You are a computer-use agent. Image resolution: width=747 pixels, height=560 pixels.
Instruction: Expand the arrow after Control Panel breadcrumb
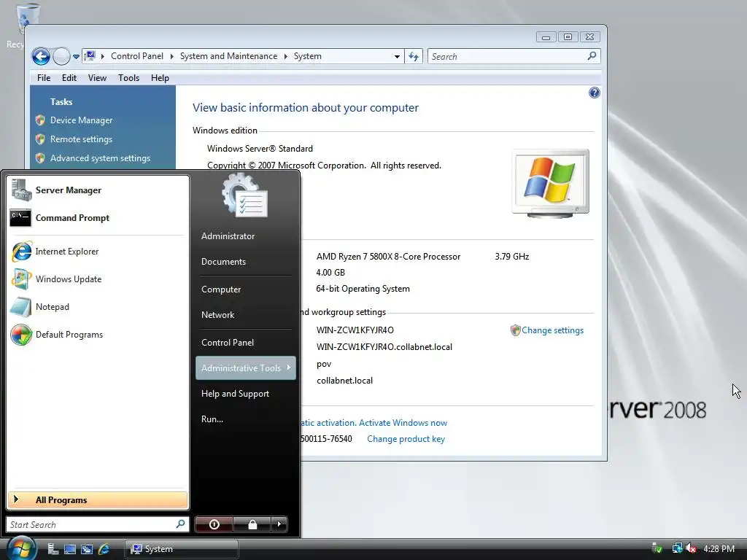[171, 56]
